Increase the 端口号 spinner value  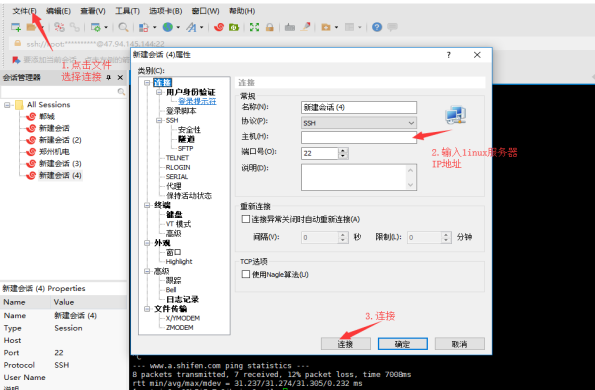pos(343,151)
